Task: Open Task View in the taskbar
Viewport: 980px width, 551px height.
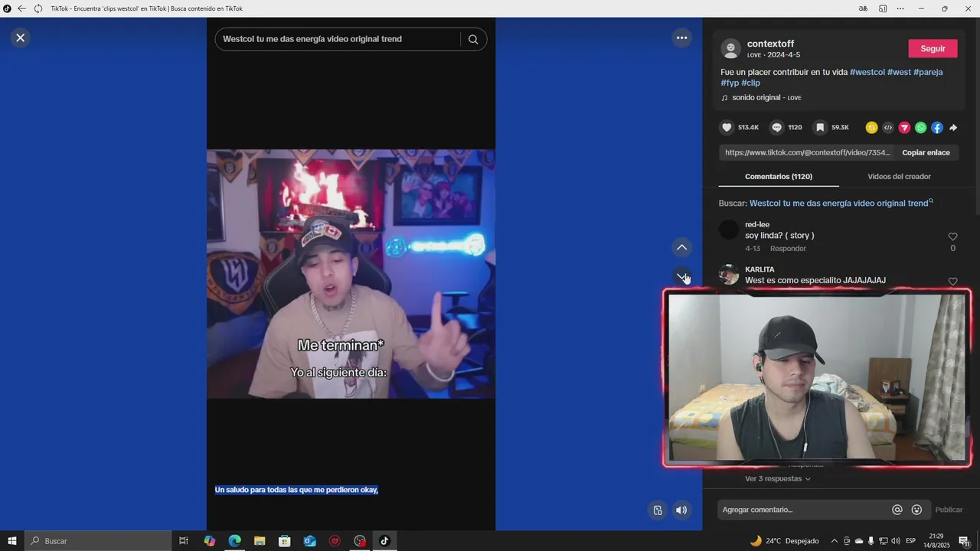Action: click(184, 541)
